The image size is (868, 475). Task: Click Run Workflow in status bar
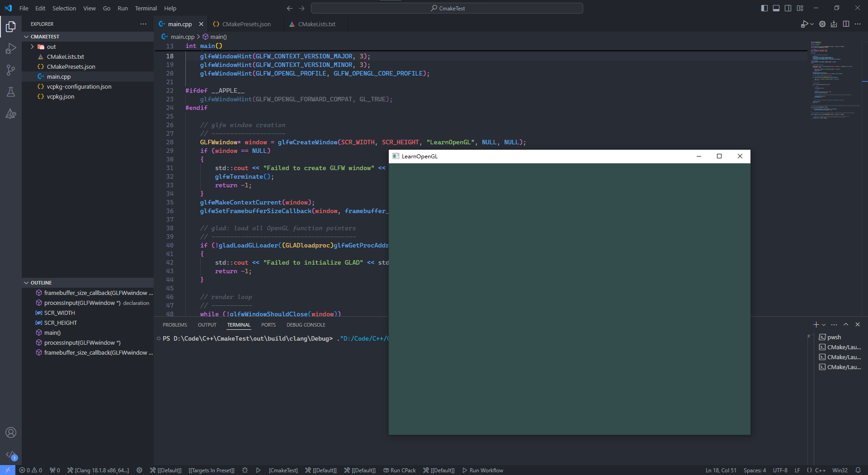(x=483, y=470)
